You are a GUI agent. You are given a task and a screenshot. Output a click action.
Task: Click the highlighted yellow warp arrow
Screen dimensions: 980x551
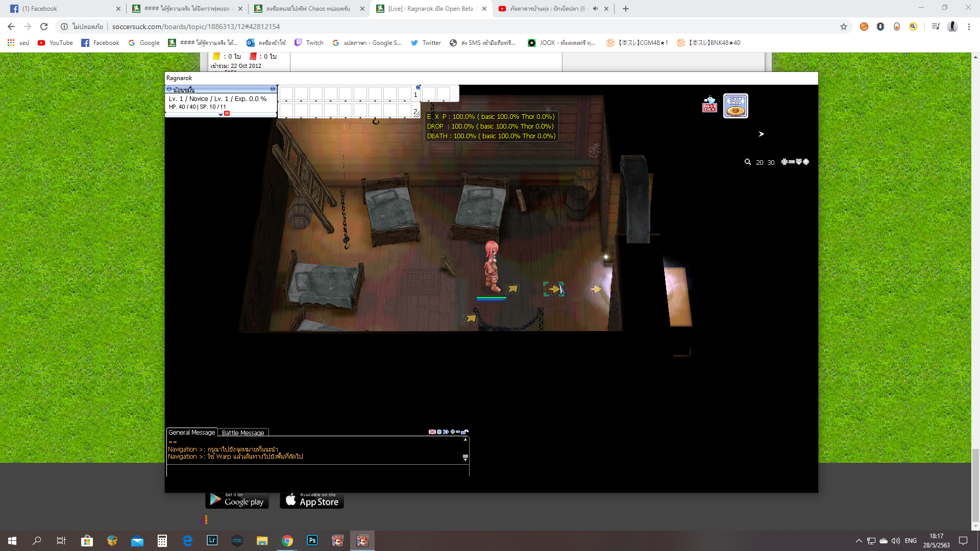point(553,289)
